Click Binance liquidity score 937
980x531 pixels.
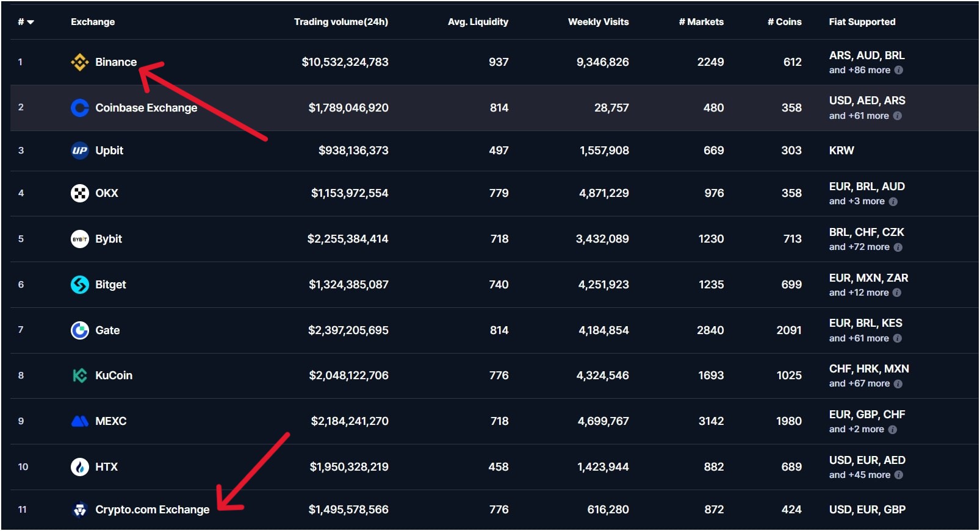tap(499, 62)
